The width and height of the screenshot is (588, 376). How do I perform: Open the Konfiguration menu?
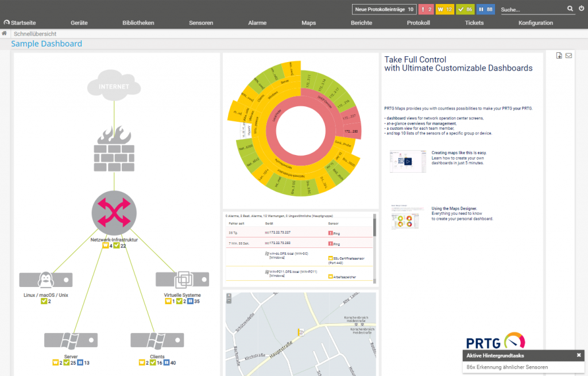click(x=535, y=23)
